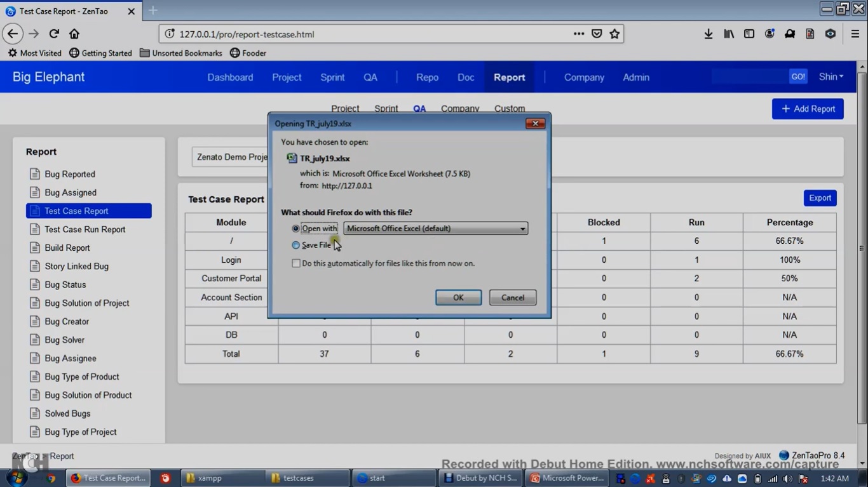Click the Big Elephant company name
Screen dimensions: 868x487
(x=48, y=77)
